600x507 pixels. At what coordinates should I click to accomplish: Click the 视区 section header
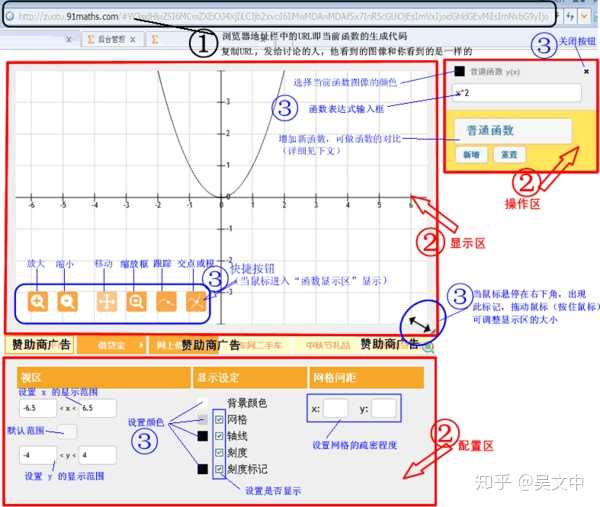(104, 378)
